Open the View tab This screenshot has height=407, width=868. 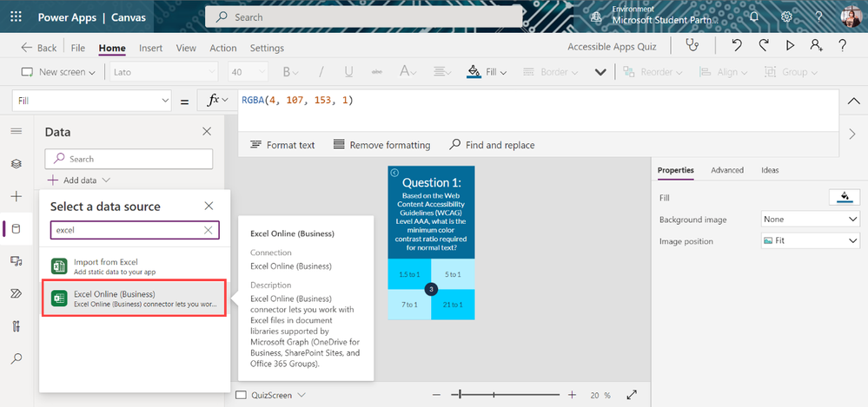pos(186,48)
